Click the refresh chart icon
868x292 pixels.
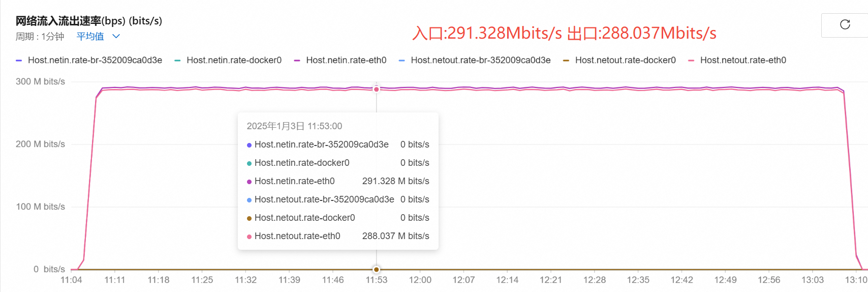tap(845, 24)
